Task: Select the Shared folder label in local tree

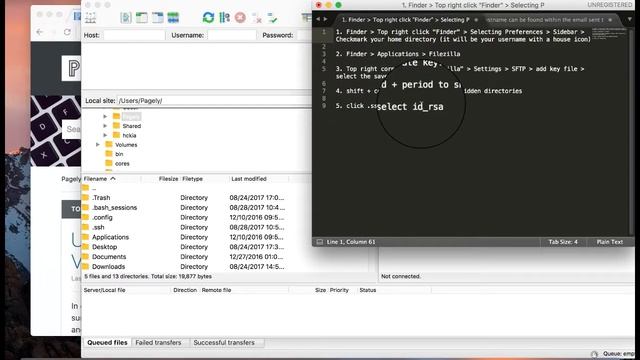Action: click(131, 126)
